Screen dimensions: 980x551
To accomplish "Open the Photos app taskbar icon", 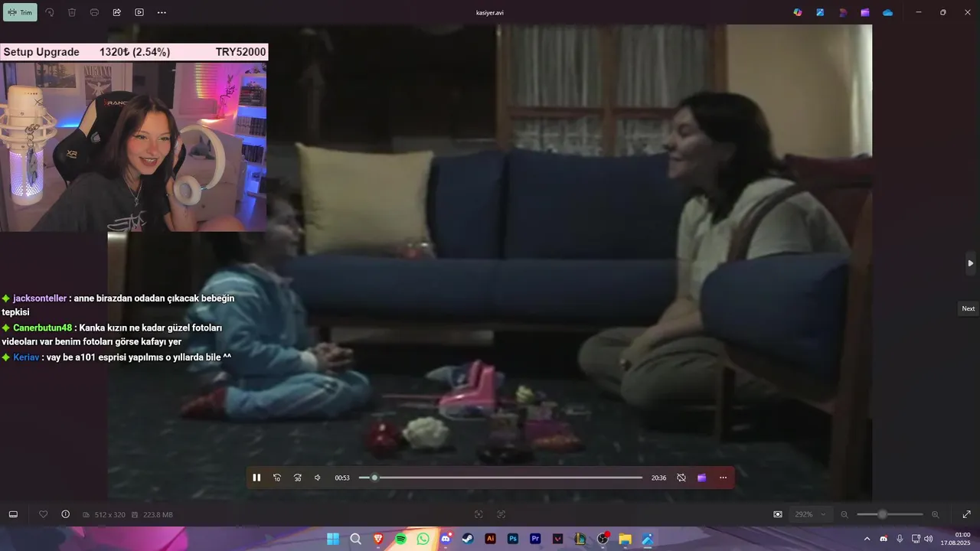I will (x=648, y=539).
